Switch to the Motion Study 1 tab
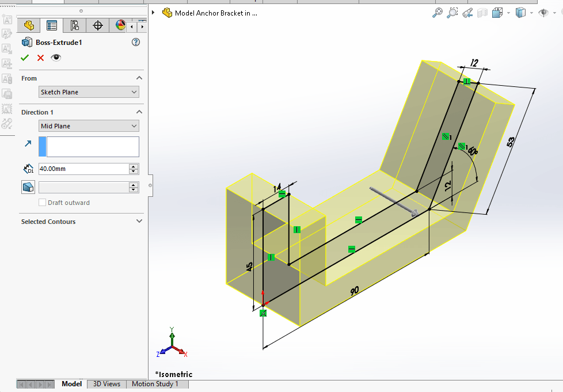The height and width of the screenshot is (392, 563). point(157,384)
